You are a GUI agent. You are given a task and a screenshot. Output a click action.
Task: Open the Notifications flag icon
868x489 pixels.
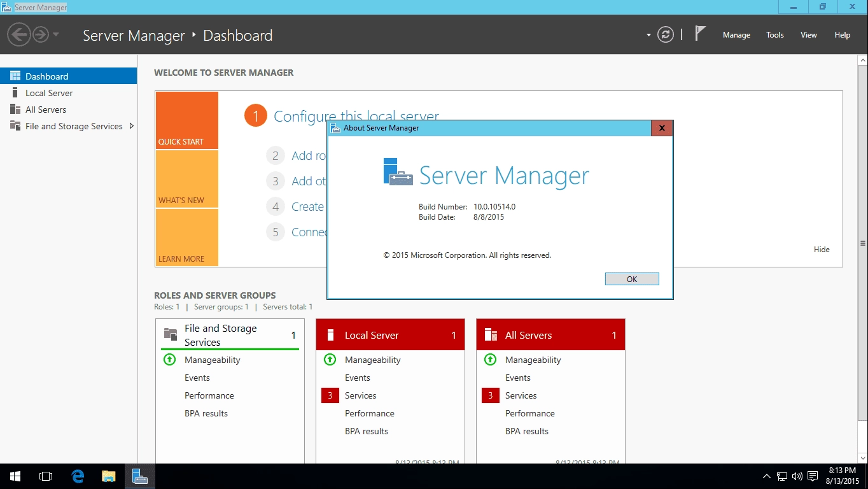(700, 34)
